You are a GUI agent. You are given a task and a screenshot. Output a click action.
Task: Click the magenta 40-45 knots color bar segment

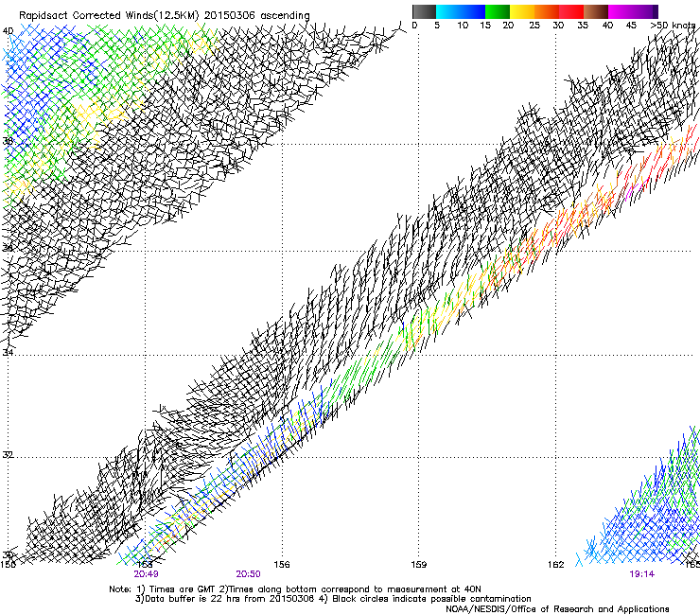point(621,11)
